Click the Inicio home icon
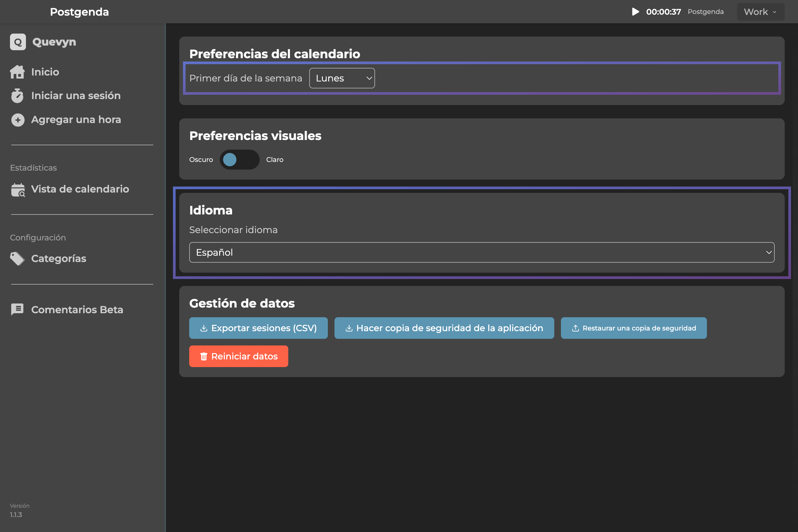Image resolution: width=798 pixels, height=532 pixels. coord(17,72)
